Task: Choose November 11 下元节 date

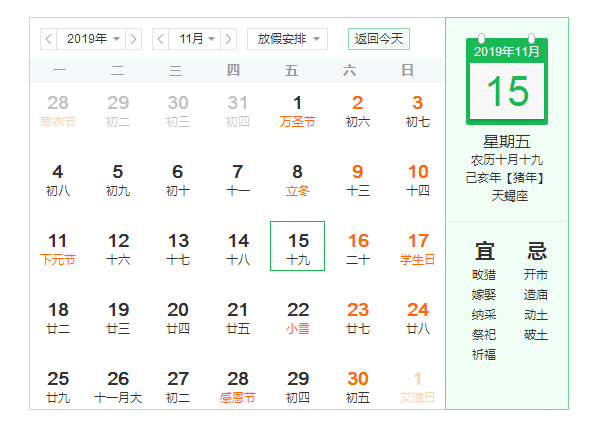Action: click(x=58, y=247)
